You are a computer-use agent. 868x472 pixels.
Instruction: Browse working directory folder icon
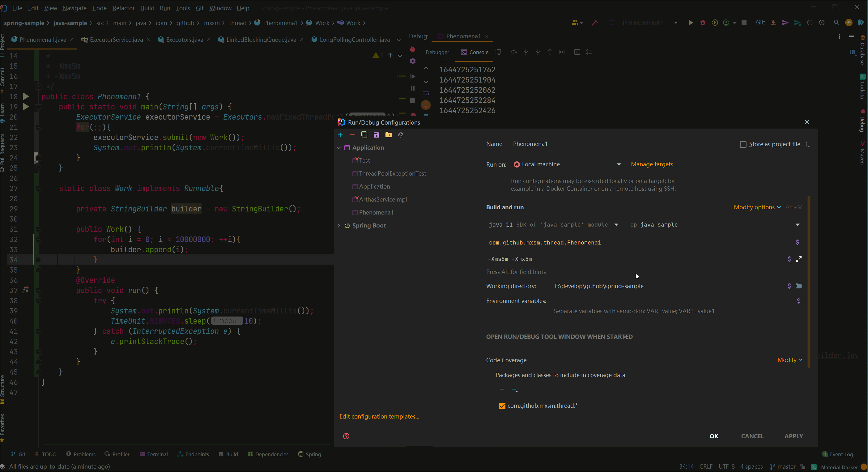pyautogui.click(x=798, y=286)
